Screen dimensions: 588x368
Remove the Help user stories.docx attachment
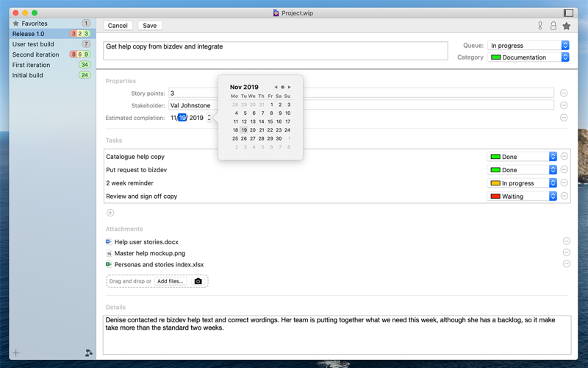pos(567,241)
